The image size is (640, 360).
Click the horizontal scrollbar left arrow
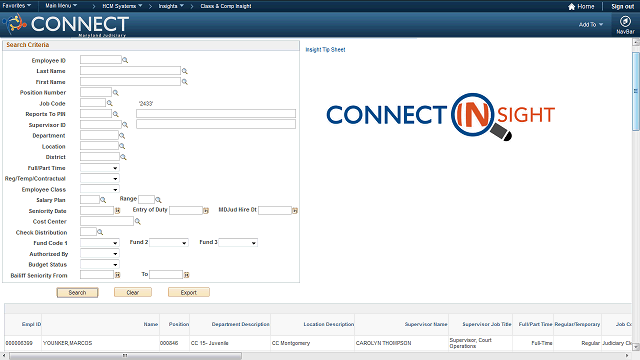4,356
